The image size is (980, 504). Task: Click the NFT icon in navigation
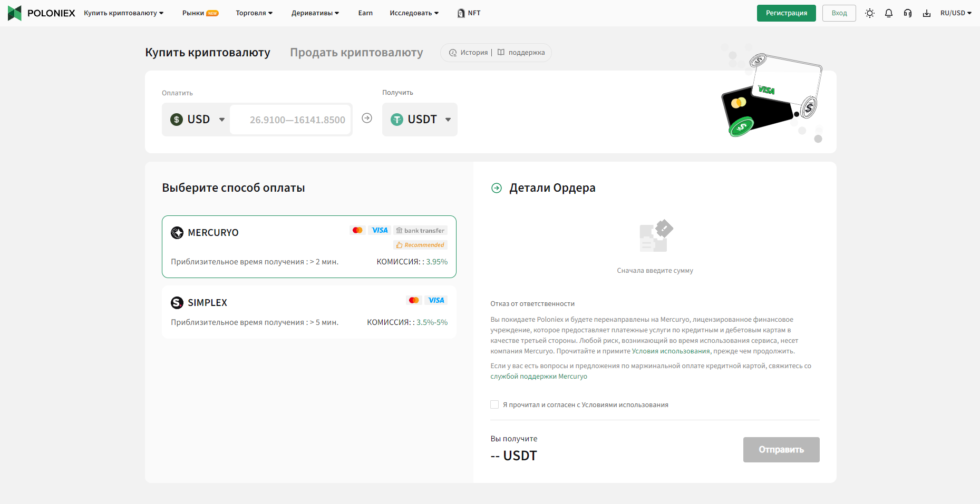[x=461, y=13]
